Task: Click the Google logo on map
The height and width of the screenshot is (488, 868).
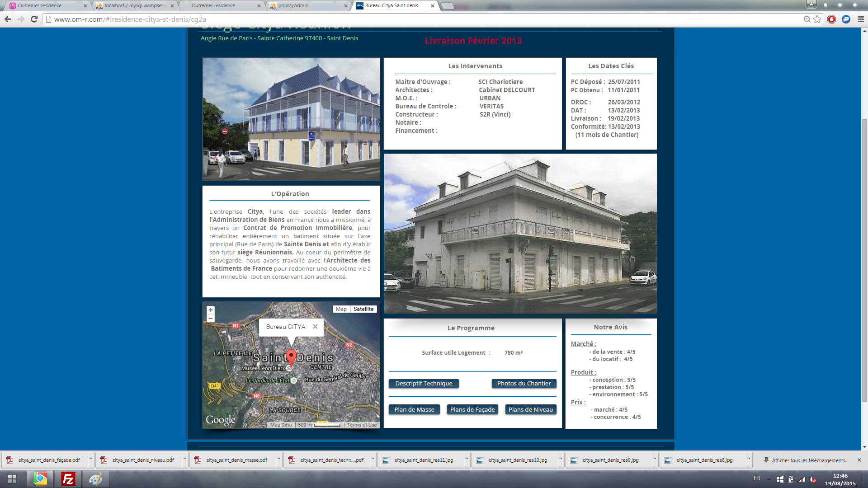Action: [221, 420]
